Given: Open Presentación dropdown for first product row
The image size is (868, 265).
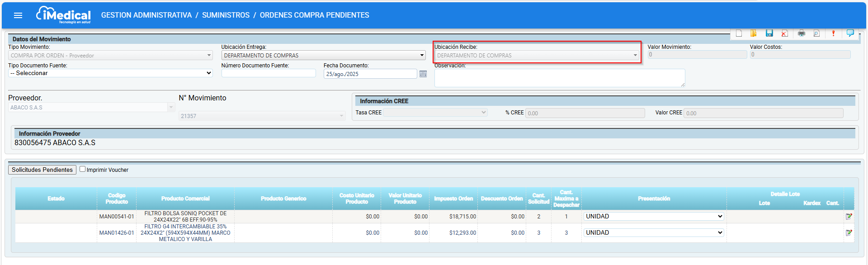Looking at the screenshot, I should [x=654, y=217].
